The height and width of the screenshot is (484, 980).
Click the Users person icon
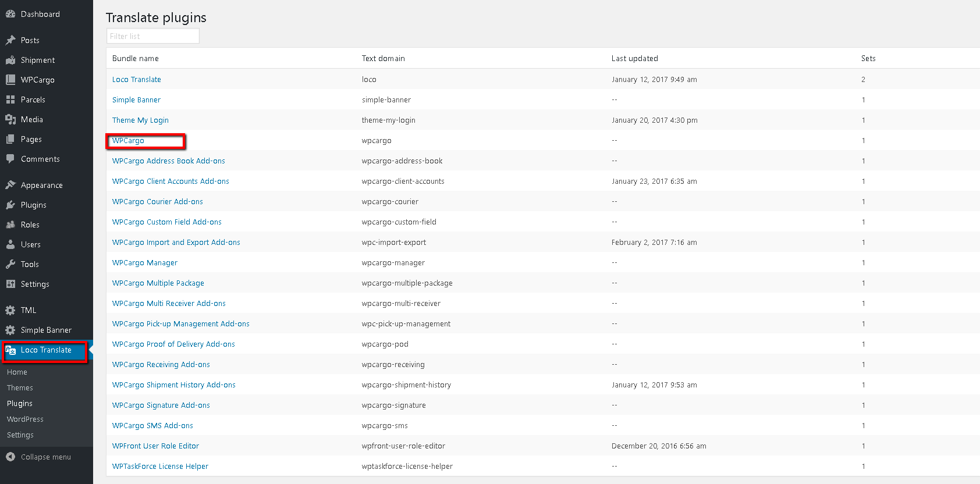tap(10, 244)
